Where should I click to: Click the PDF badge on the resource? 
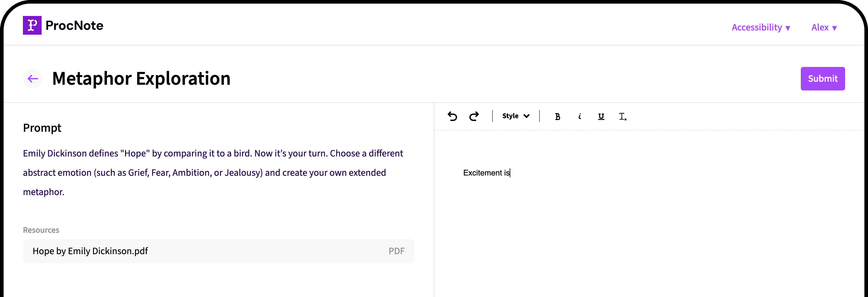[396, 251]
